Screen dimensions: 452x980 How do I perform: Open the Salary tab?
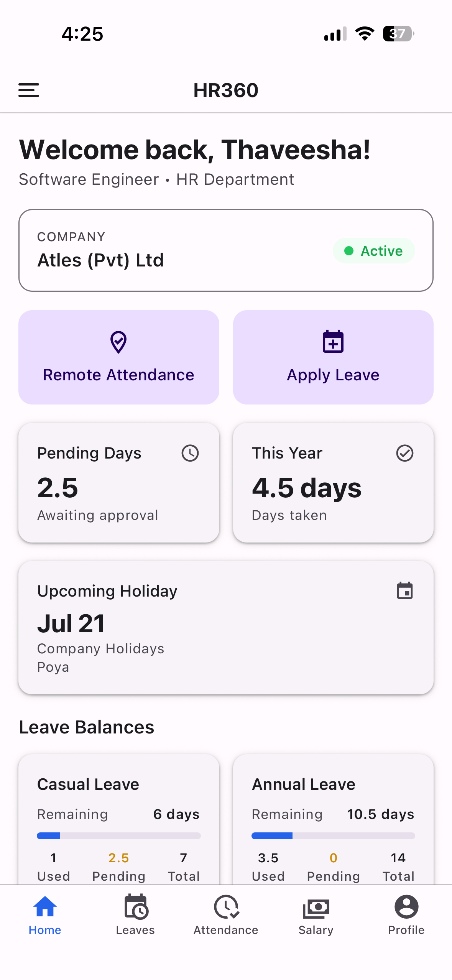(x=316, y=916)
